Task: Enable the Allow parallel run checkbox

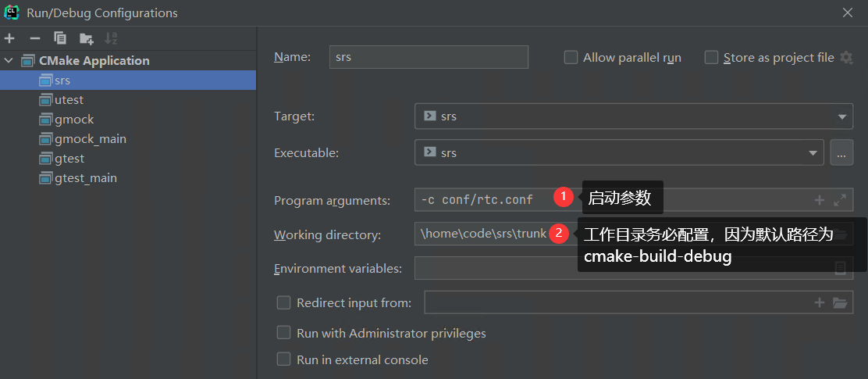Action: coord(571,57)
